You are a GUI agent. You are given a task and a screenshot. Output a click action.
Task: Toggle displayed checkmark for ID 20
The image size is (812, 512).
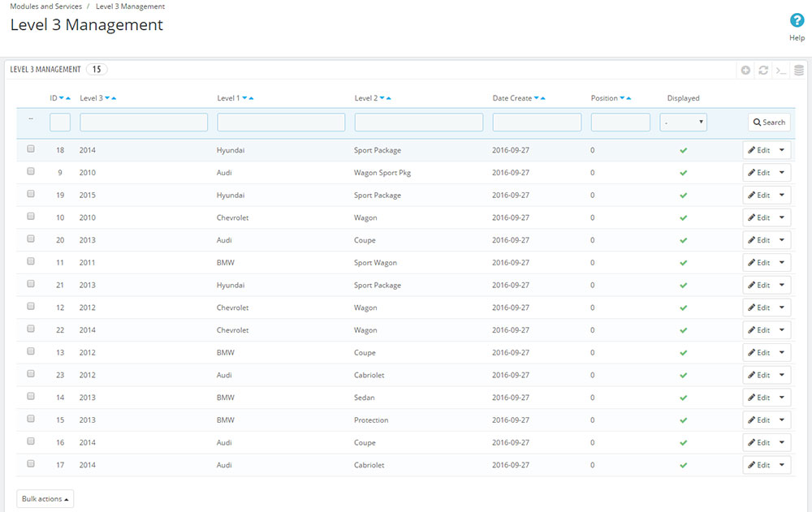point(683,240)
